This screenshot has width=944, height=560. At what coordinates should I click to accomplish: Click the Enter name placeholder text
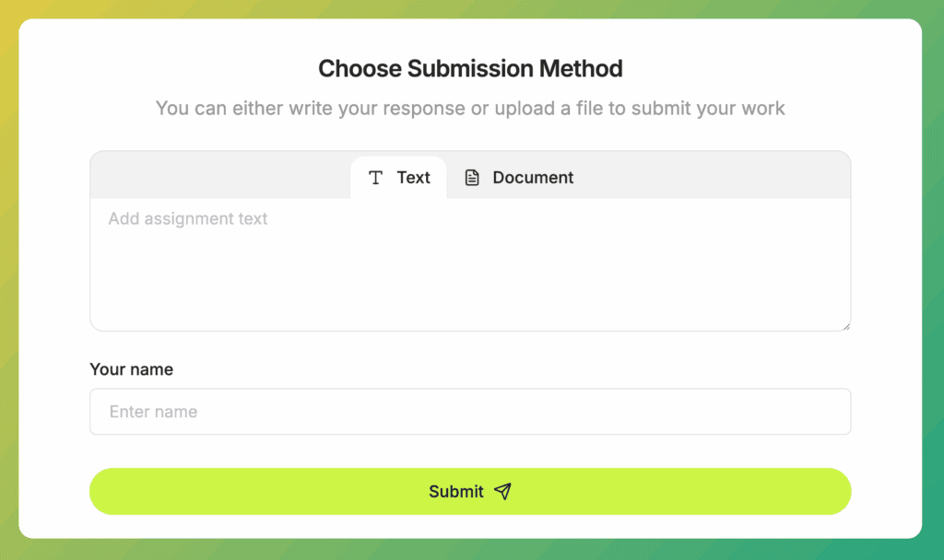(x=154, y=412)
